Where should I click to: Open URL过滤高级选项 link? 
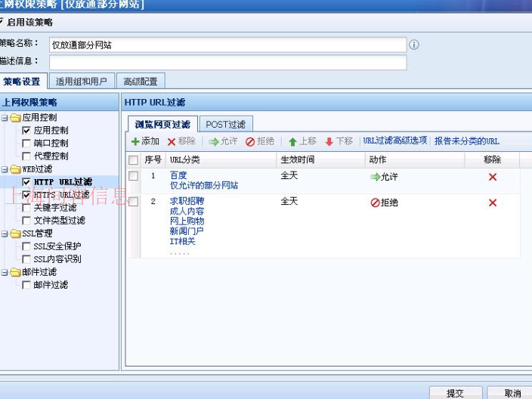pos(395,141)
